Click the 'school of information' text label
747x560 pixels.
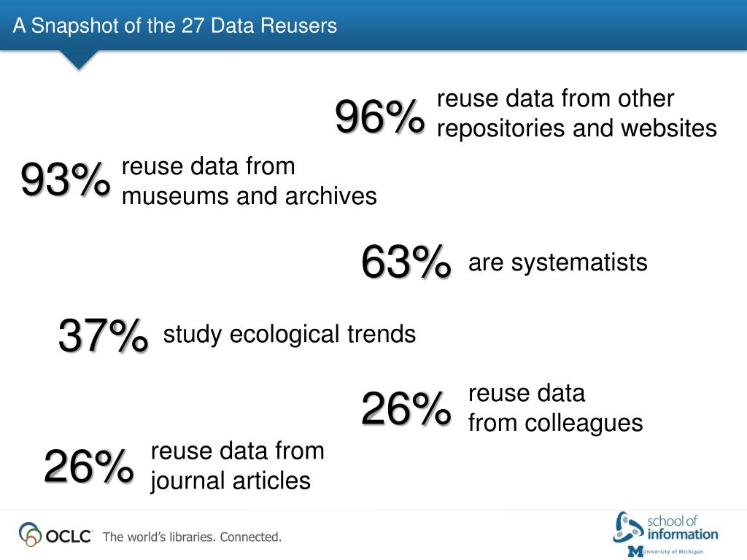click(682, 528)
